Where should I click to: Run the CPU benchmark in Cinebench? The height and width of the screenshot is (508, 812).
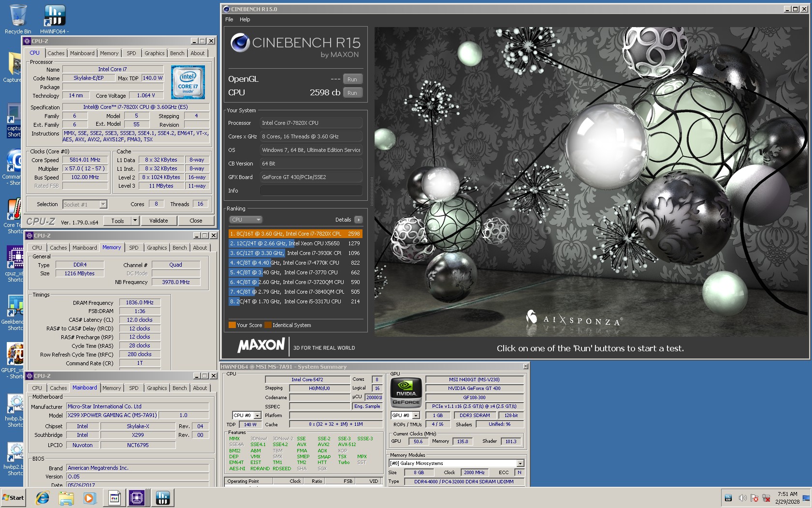point(352,93)
